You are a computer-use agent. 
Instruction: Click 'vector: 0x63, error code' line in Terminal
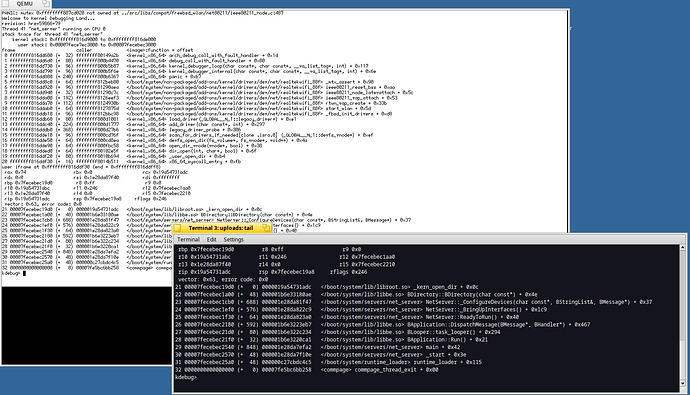point(223,279)
